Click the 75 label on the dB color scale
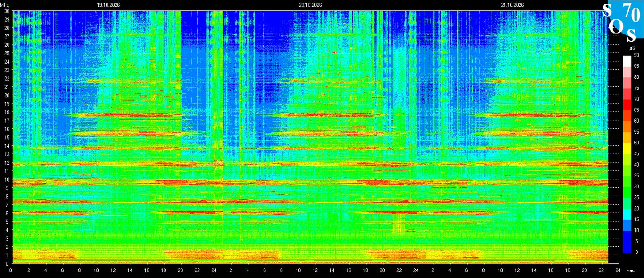The width and height of the screenshot is (644, 278). pyautogui.click(x=636, y=88)
